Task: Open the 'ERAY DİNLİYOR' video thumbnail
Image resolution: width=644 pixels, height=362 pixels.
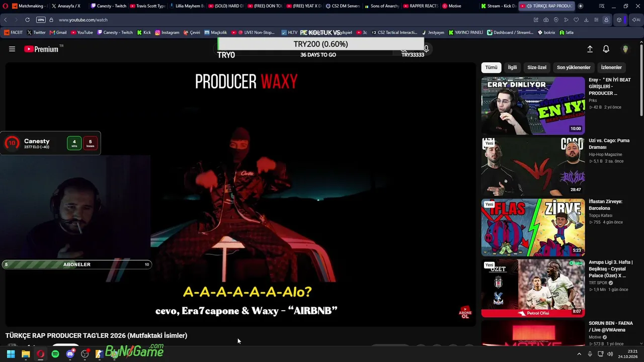Action: coord(533,106)
